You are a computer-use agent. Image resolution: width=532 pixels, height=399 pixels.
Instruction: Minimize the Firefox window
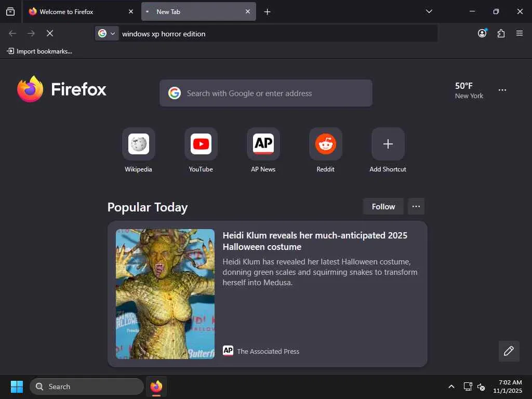[x=472, y=11]
